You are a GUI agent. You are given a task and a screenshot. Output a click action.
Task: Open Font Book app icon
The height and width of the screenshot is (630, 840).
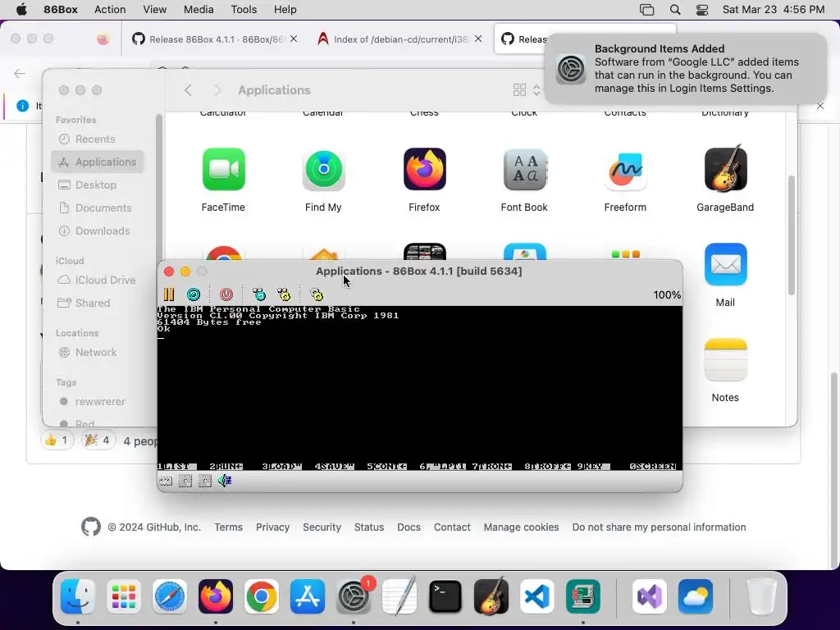[x=524, y=169]
